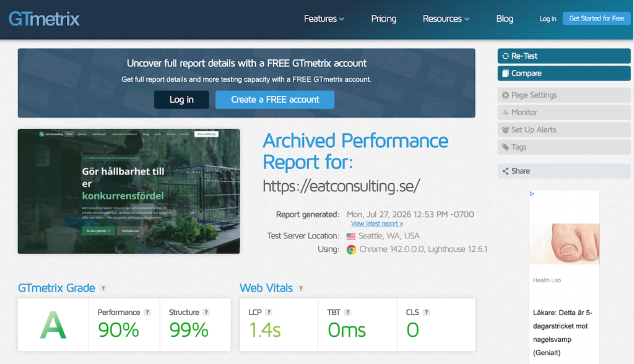Click the Share nodes icon
Image resolution: width=634 pixels, height=364 pixels.
click(x=505, y=171)
